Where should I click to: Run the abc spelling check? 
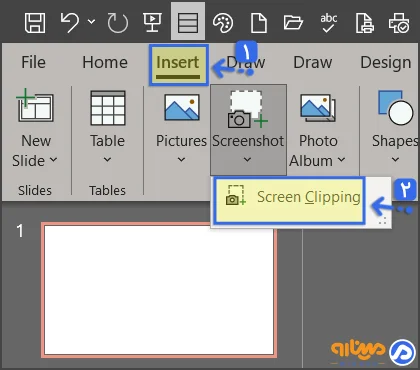coord(328,22)
